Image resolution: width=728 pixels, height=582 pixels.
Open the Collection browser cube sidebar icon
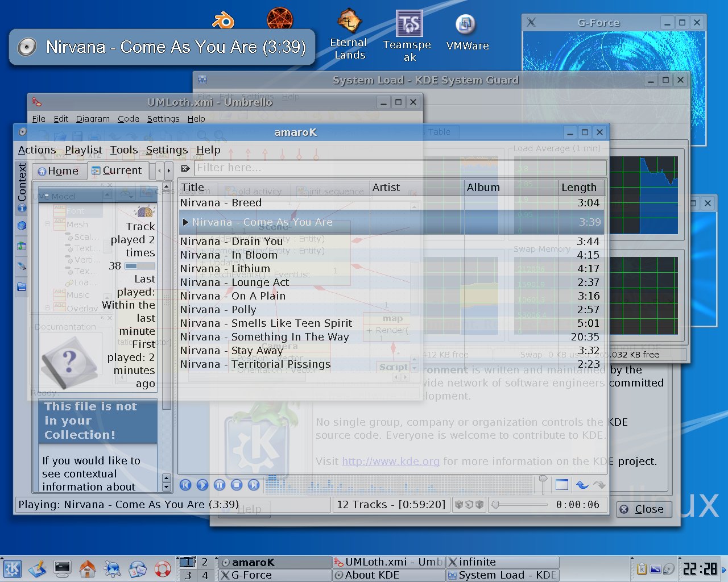[x=22, y=226]
